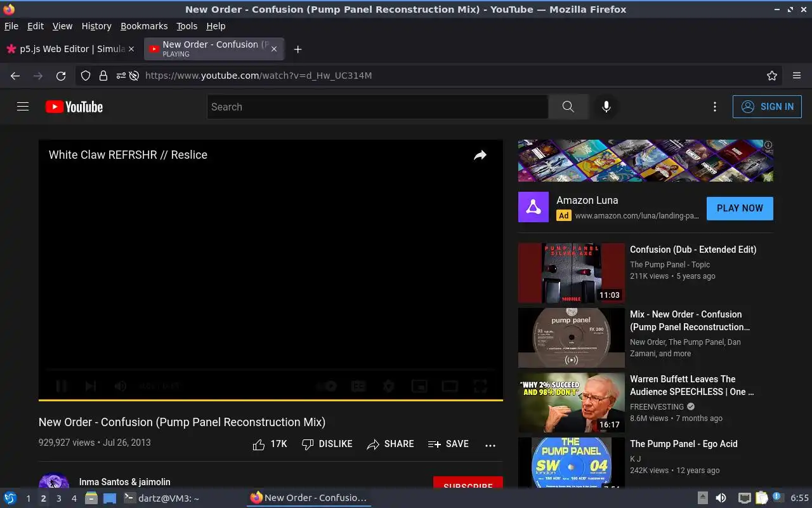Sign in to YouTube
The image size is (812, 508).
pos(767,107)
